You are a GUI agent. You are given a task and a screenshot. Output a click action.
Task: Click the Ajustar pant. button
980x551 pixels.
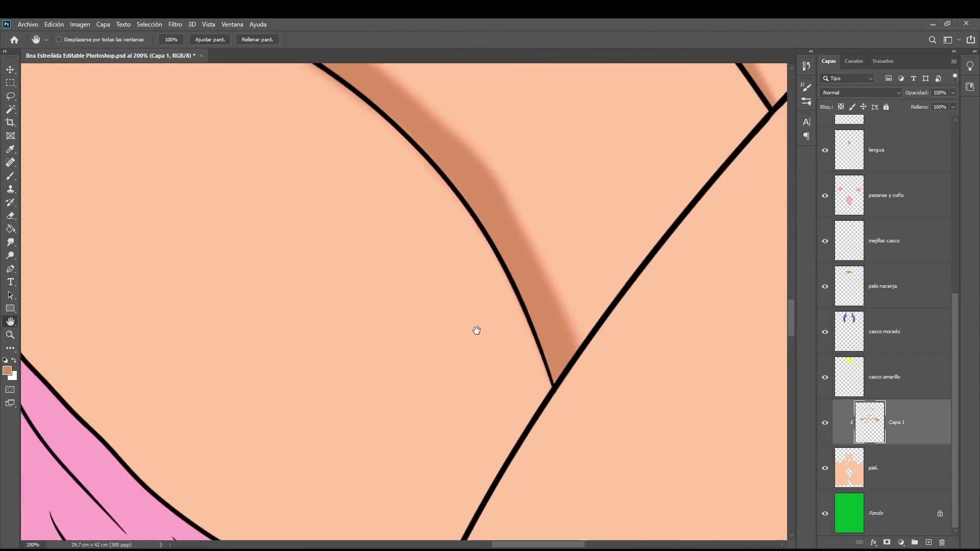tap(210, 39)
